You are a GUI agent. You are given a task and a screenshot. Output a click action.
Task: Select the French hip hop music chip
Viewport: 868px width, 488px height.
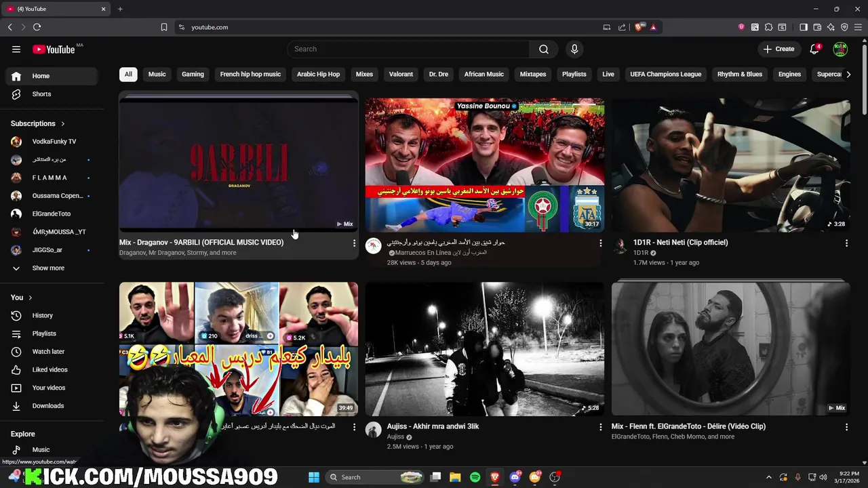pyautogui.click(x=250, y=75)
